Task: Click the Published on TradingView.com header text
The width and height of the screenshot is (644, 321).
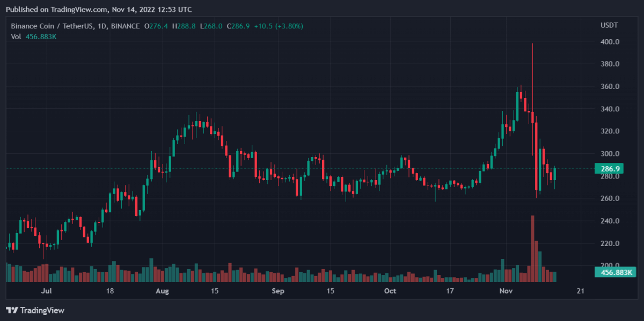Action: (x=99, y=10)
